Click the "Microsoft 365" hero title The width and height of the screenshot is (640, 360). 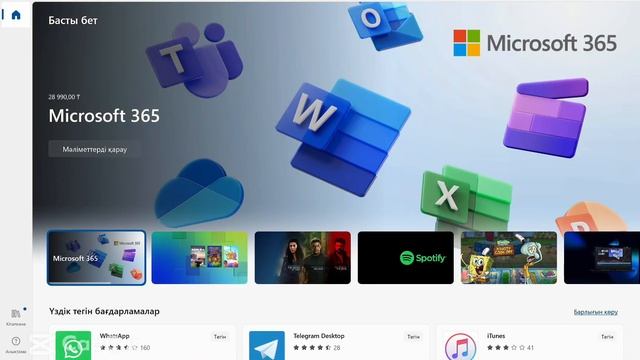click(104, 116)
